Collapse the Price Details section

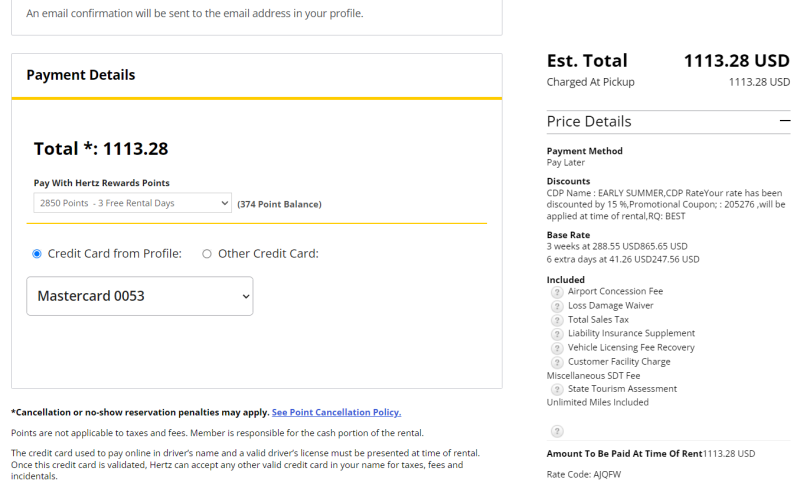tap(784, 121)
